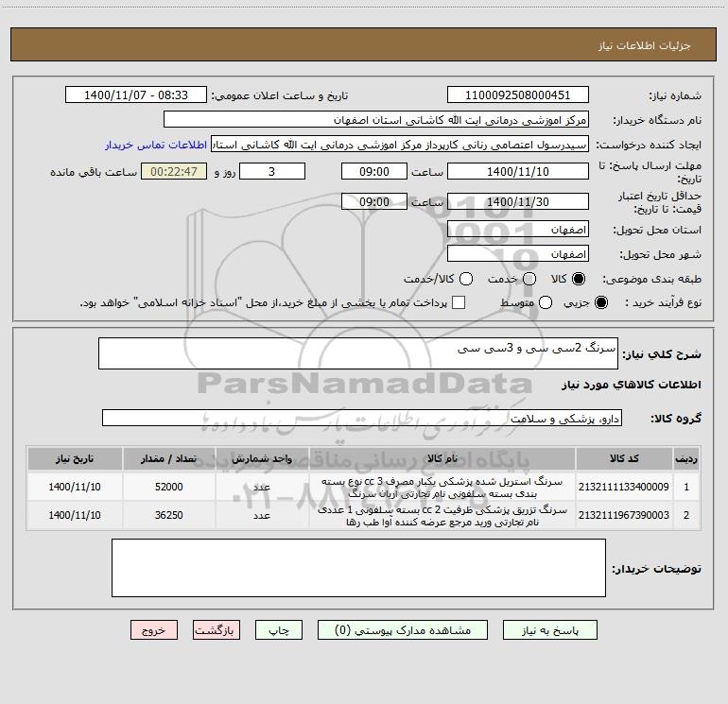Click the عدد unit cell in row 2
Image resolution: width=728 pixels, height=704 pixels.
click(262, 515)
